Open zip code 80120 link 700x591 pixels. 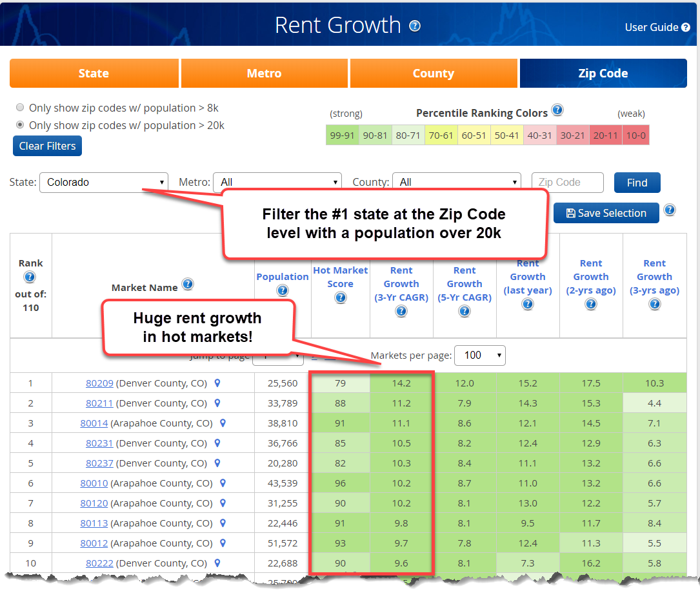[x=94, y=503]
